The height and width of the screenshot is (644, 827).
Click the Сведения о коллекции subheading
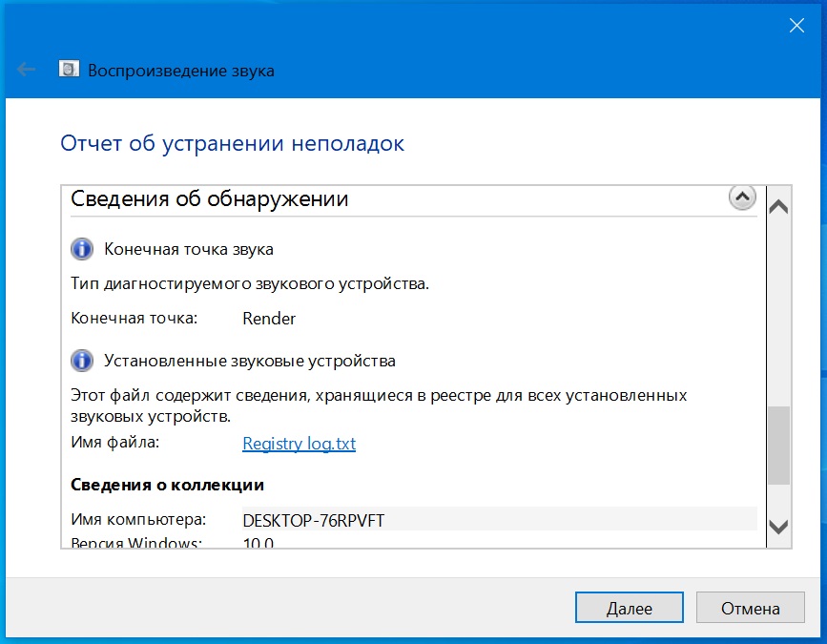point(168,485)
